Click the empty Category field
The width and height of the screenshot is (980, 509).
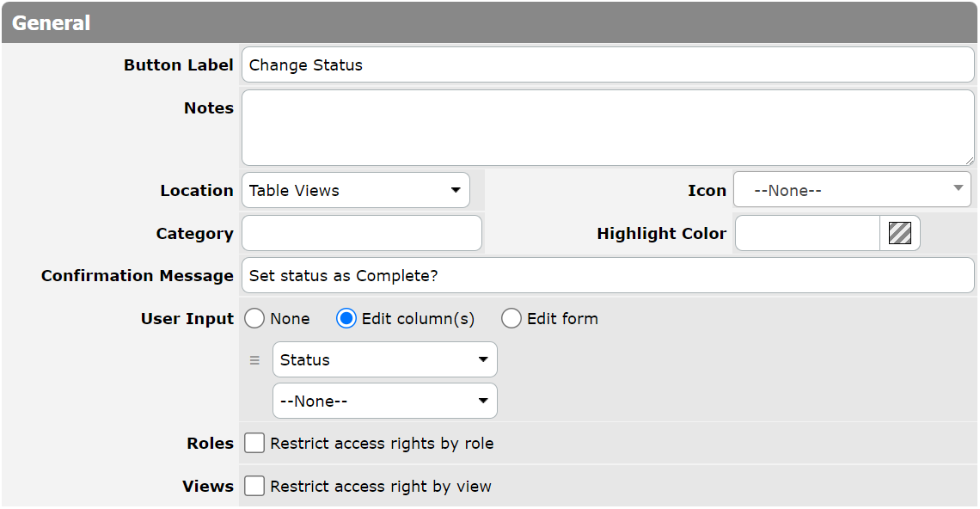[361, 233]
